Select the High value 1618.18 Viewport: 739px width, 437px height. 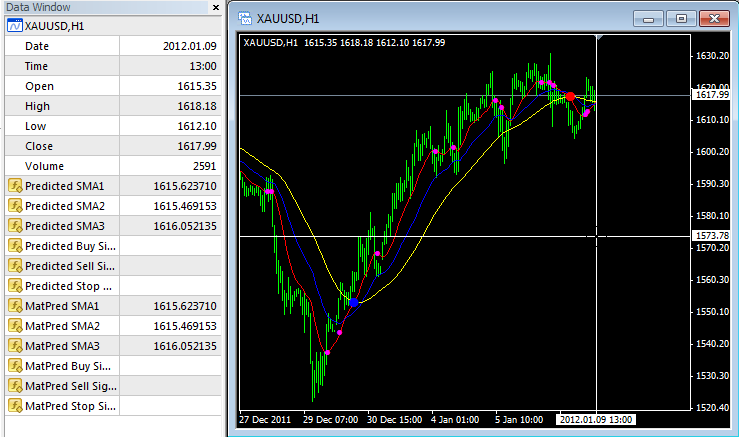click(197, 106)
